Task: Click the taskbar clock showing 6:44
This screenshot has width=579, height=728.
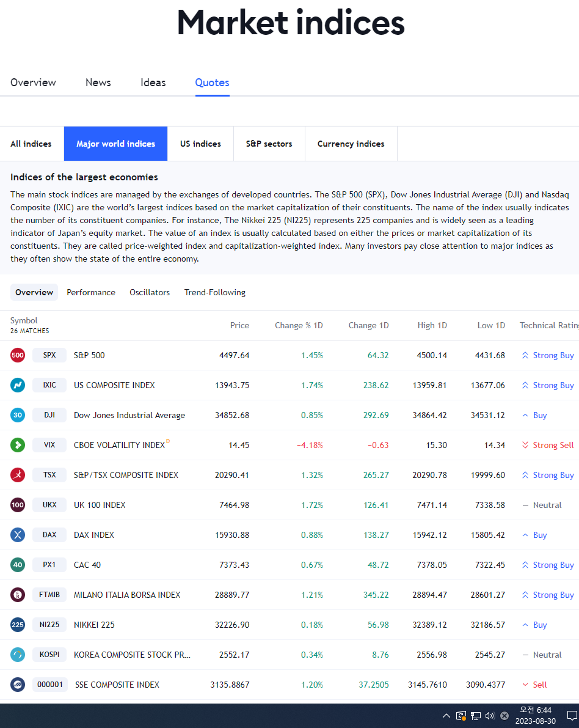Action: tap(536, 715)
